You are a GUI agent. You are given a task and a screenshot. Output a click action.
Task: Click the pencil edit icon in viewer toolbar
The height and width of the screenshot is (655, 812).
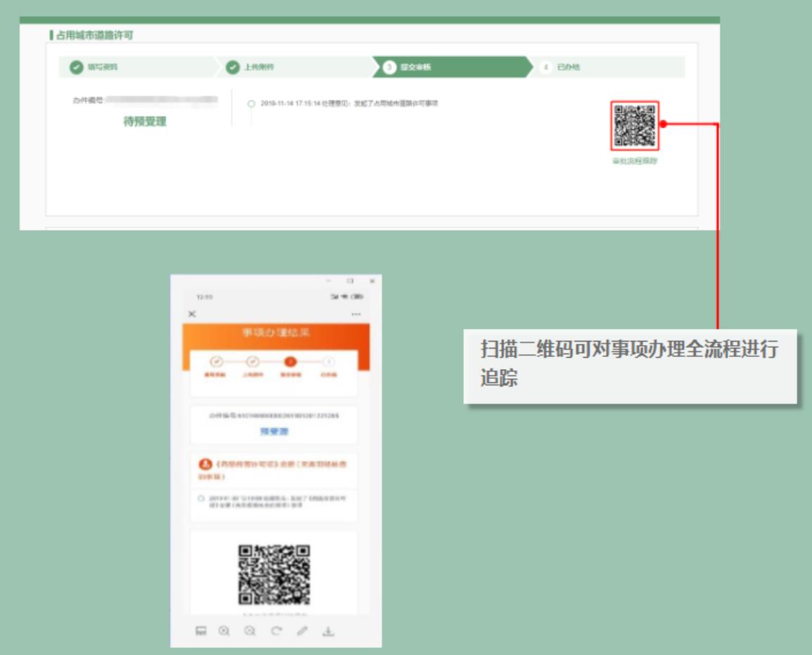(302, 630)
